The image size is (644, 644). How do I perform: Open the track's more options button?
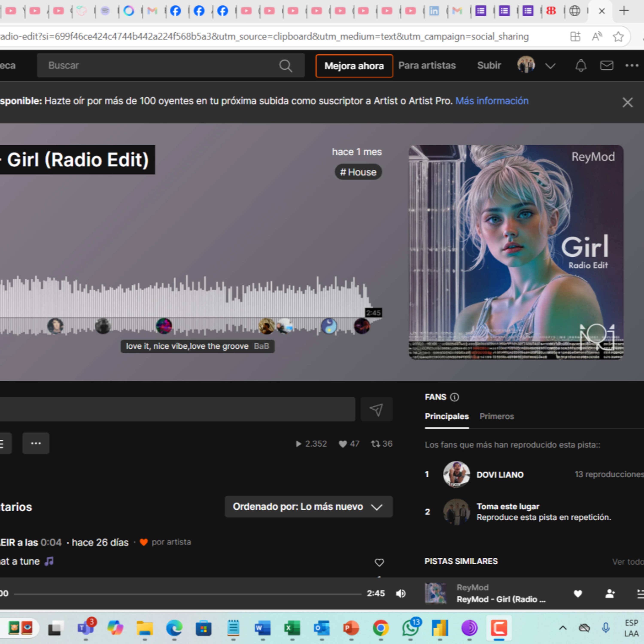36,443
